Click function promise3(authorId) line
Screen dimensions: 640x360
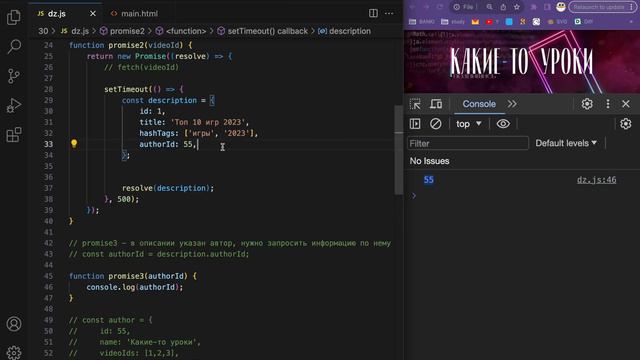[x=133, y=276]
